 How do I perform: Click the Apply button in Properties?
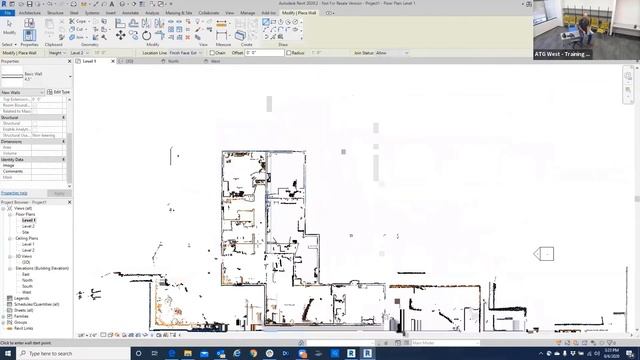coord(59,193)
